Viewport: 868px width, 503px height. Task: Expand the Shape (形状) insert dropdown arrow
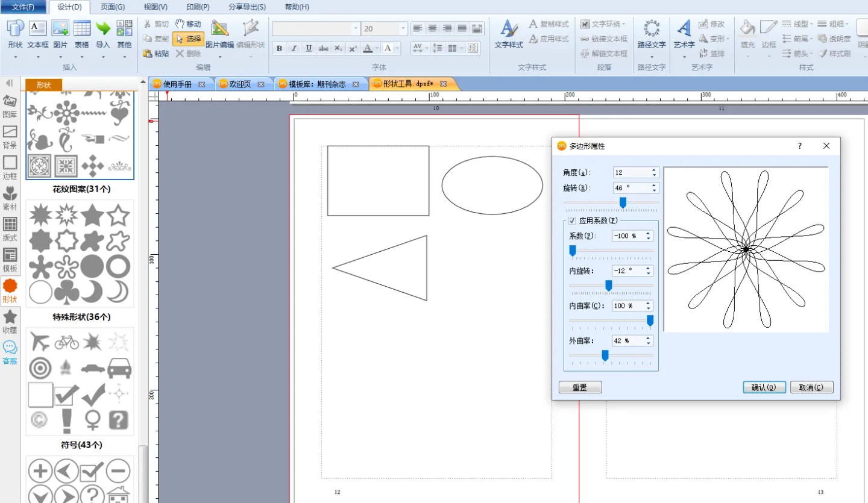[15, 57]
